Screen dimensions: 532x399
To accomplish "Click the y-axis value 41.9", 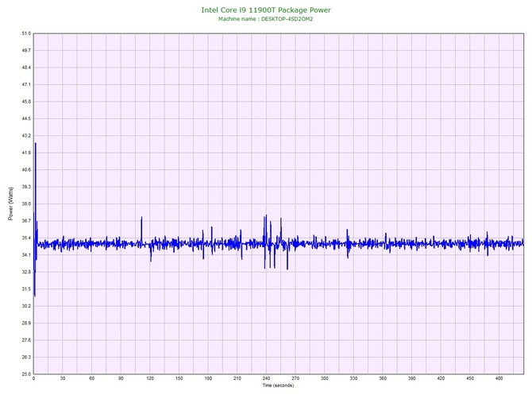I will (26, 153).
